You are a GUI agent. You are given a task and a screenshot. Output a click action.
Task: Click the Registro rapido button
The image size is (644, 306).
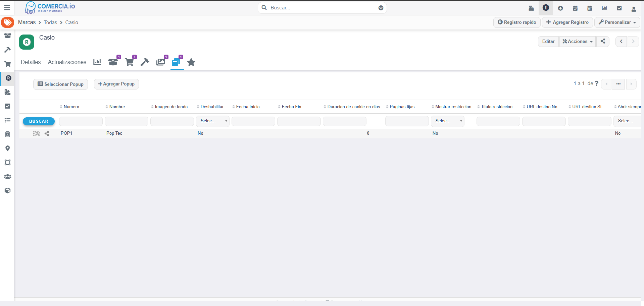point(517,22)
